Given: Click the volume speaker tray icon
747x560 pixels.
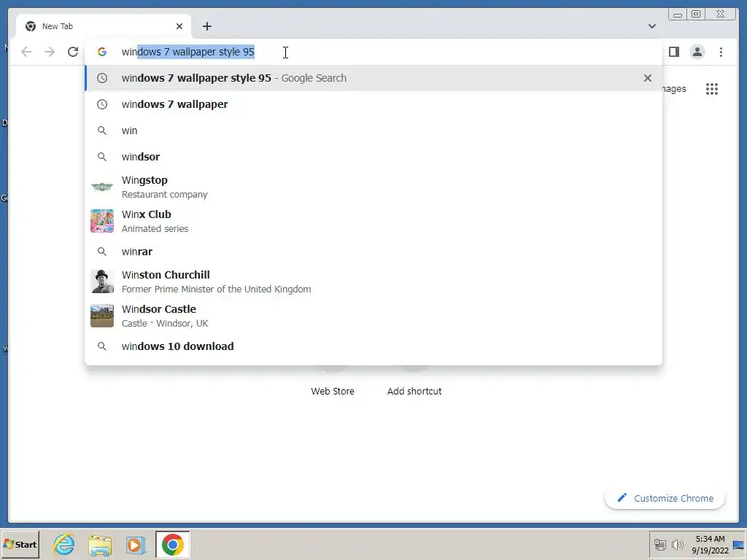Looking at the screenshot, I should [677, 544].
